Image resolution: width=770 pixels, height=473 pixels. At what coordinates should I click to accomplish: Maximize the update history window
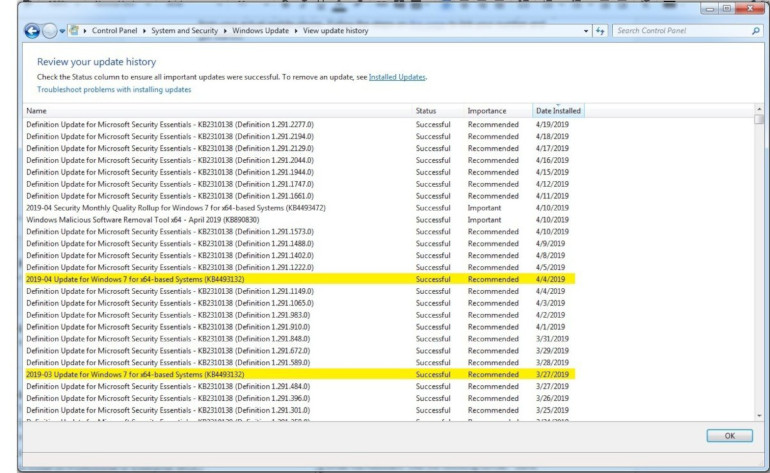coord(727,9)
